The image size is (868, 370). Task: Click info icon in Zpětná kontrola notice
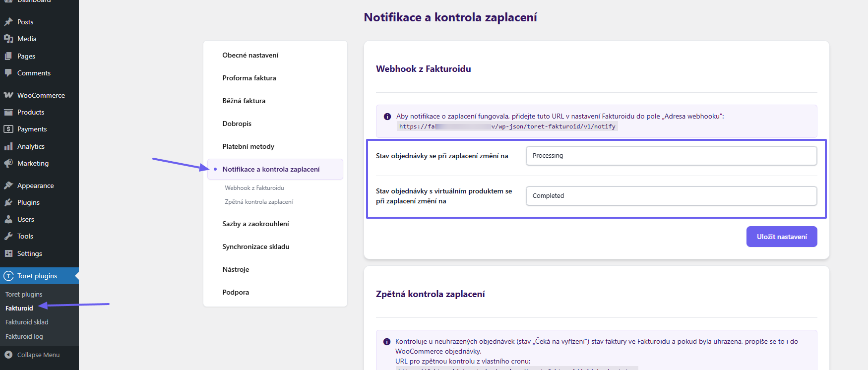(x=387, y=342)
